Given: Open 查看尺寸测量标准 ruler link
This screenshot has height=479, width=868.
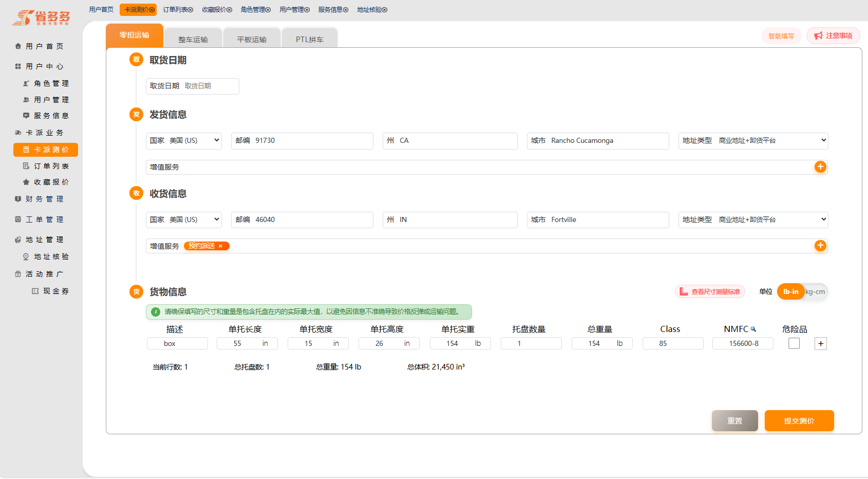Looking at the screenshot, I should point(710,292).
